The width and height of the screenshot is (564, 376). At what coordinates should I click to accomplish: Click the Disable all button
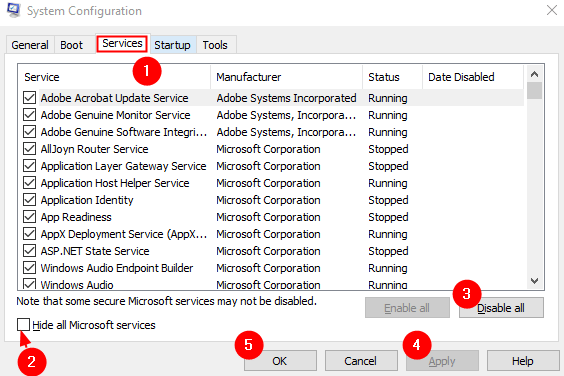click(x=501, y=308)
